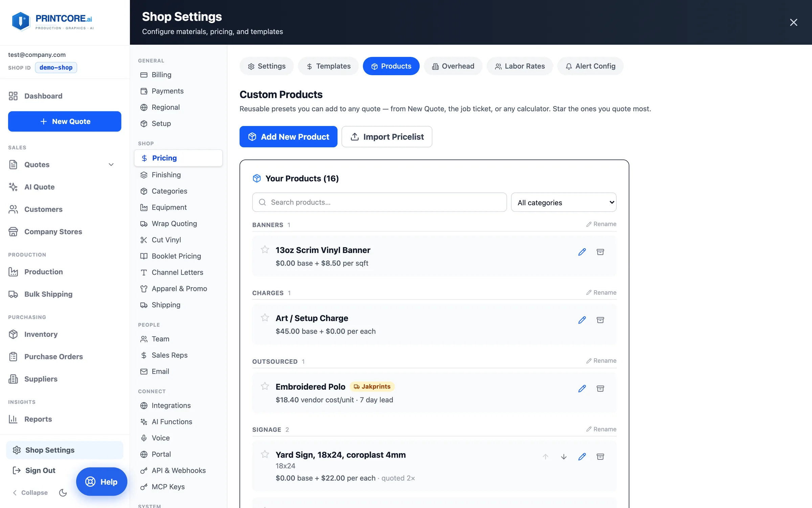The width and height of the screenshot is (812, 508).
Task: Click the demo-shop Shop ID badge
Action: pyautogui.click(x=56, y=67)
